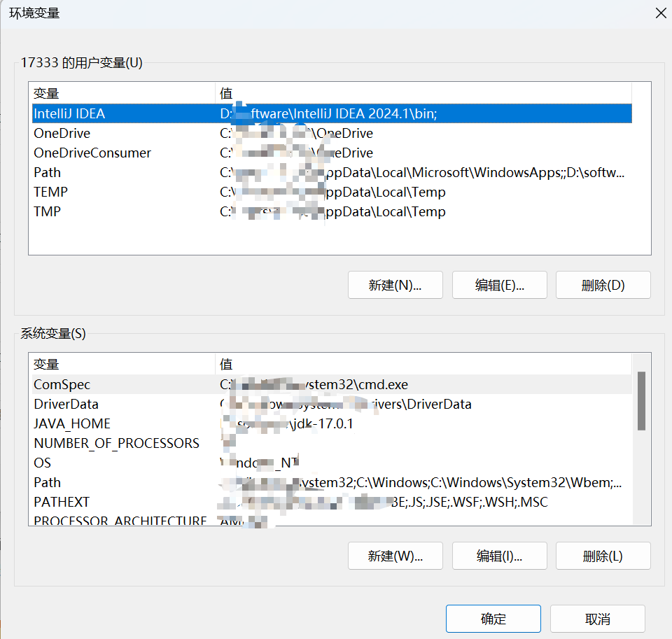Select the OneDrive user variable row
This screenshot has height=639, width=672.
pyautogui.click(x=332, y=133)
